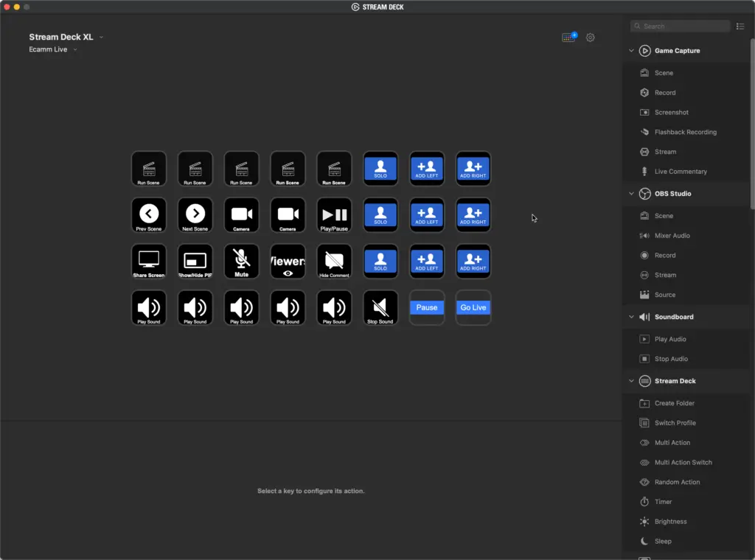Select the Next Scene key
Image resolution: width=755 pixels, height=560 pixels.
click(195, 215)
